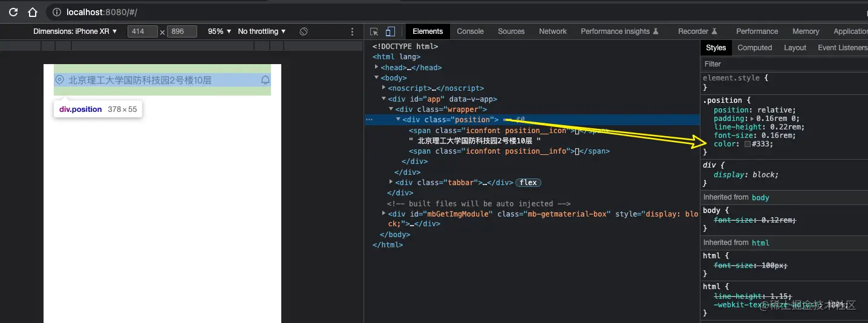Click the #333 color swatch

(748, 144)
